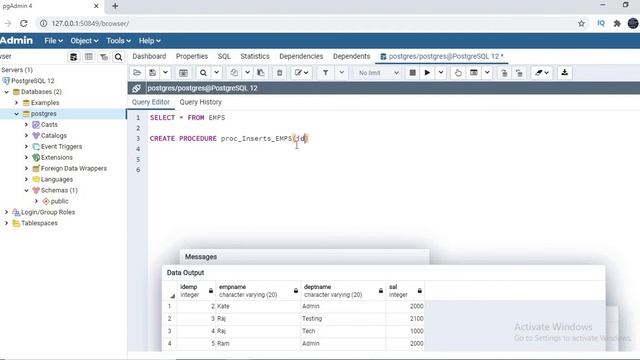Save the query file
This screenshot has width=640, height=360.
(x=152, y=73)
